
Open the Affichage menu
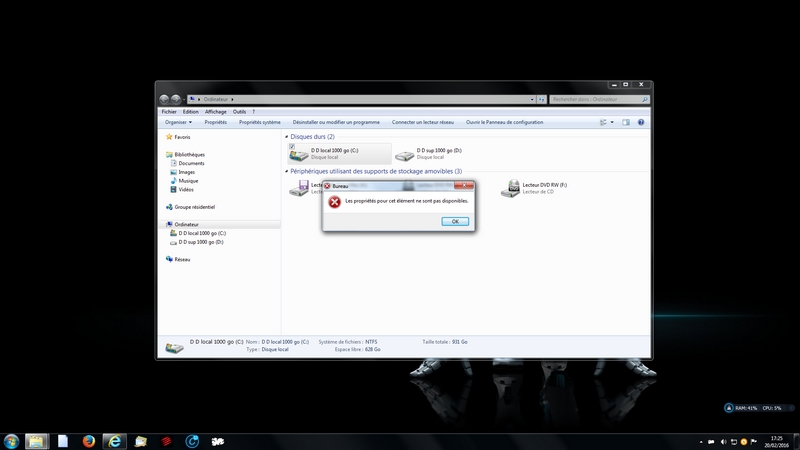click(216, 111)
